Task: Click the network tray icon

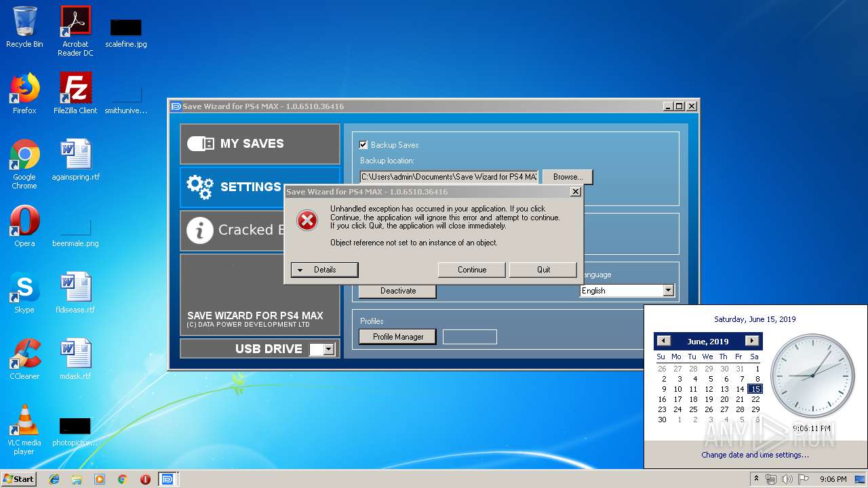Action: click(x=771, y=479)
